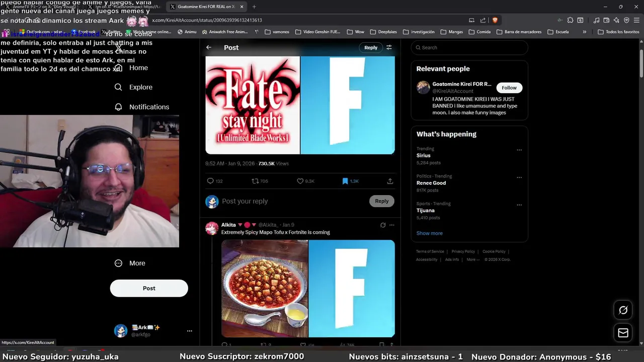Open Goatomine Kirei avatar in Relevant people

(423, 87)
